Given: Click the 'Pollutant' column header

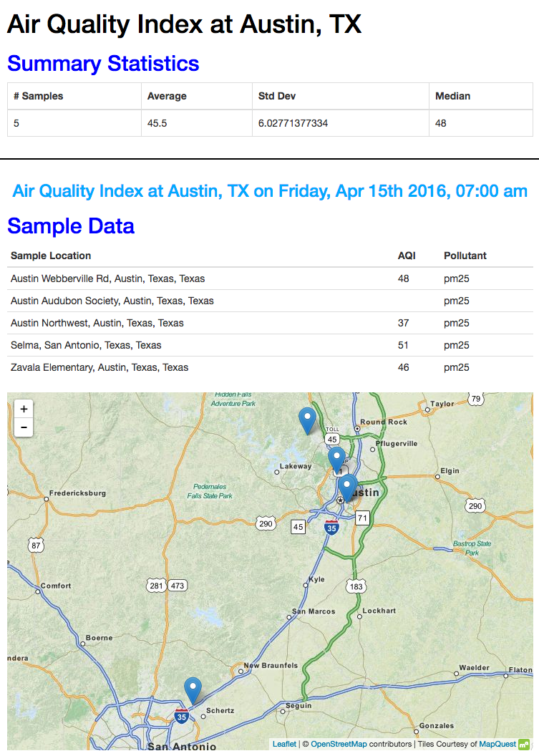Looking at the screenshot, I should (x=465, y=256).
